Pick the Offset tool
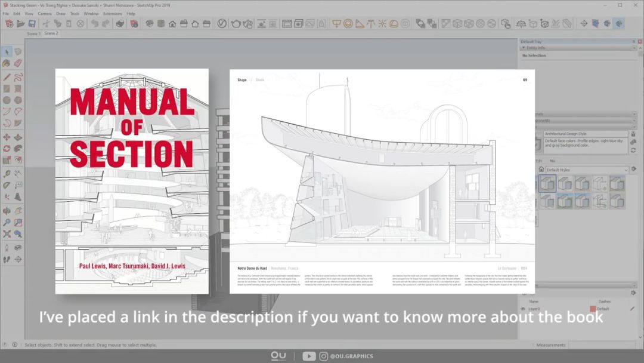This screenshot has width=644, height=363. 18,160
